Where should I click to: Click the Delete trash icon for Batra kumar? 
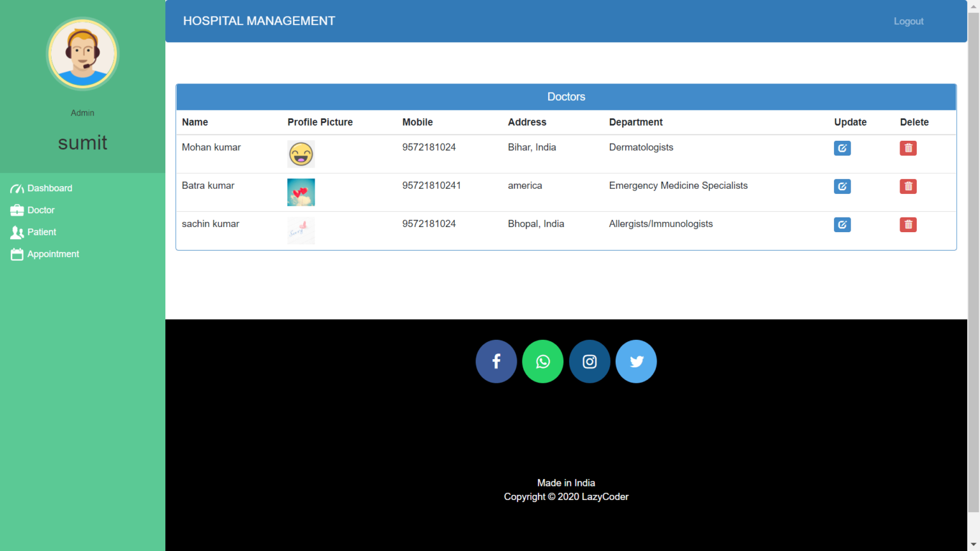(x=908, y=186)
